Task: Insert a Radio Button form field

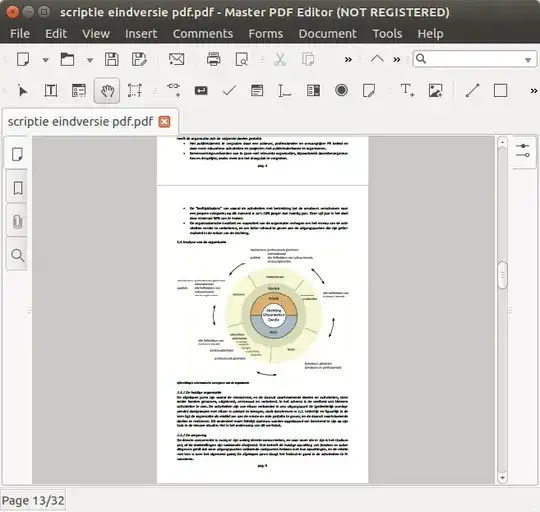Action: click(341, 91)
